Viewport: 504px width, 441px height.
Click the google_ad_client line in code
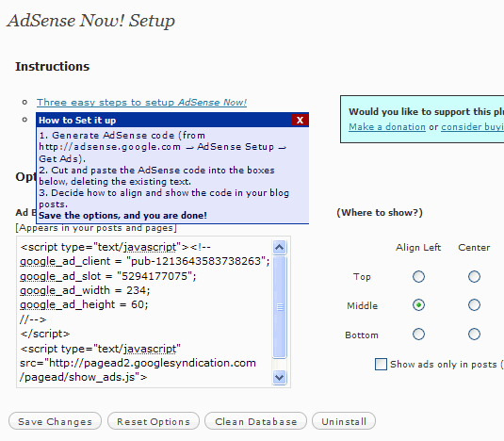(145, 261)
